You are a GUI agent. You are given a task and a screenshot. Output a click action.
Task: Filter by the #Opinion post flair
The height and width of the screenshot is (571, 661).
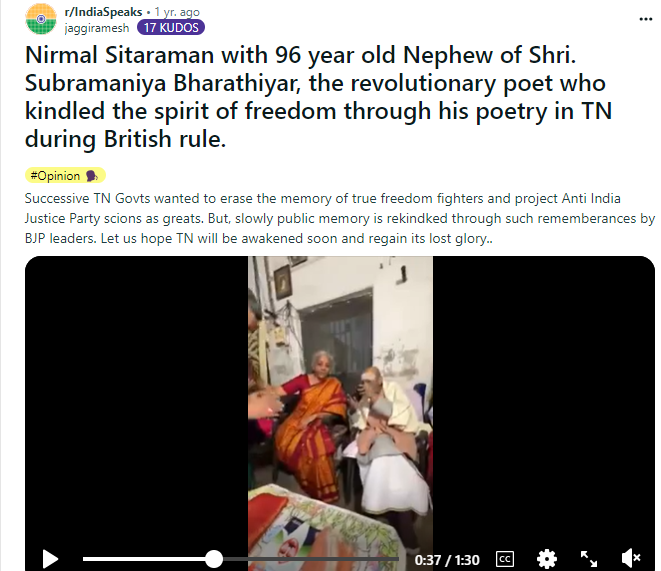[x=64, y=176]
